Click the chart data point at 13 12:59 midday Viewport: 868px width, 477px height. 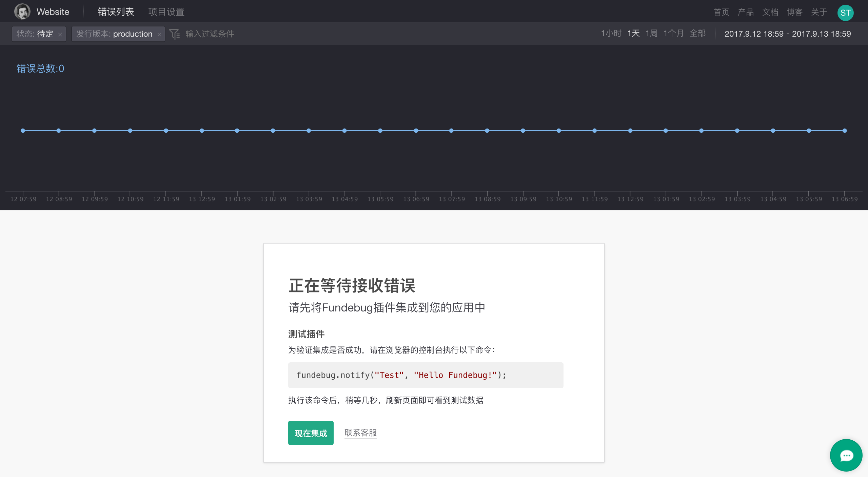[630, 131]
